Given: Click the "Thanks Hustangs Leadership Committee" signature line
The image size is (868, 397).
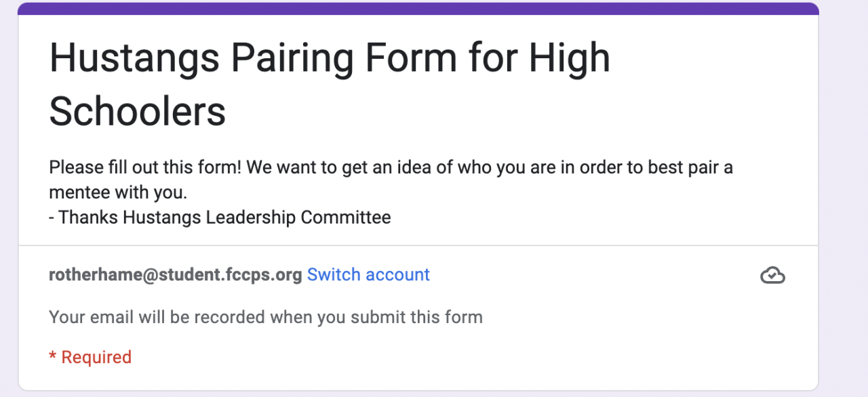Looking at the screenshot, I should click(x=224, y=217).
